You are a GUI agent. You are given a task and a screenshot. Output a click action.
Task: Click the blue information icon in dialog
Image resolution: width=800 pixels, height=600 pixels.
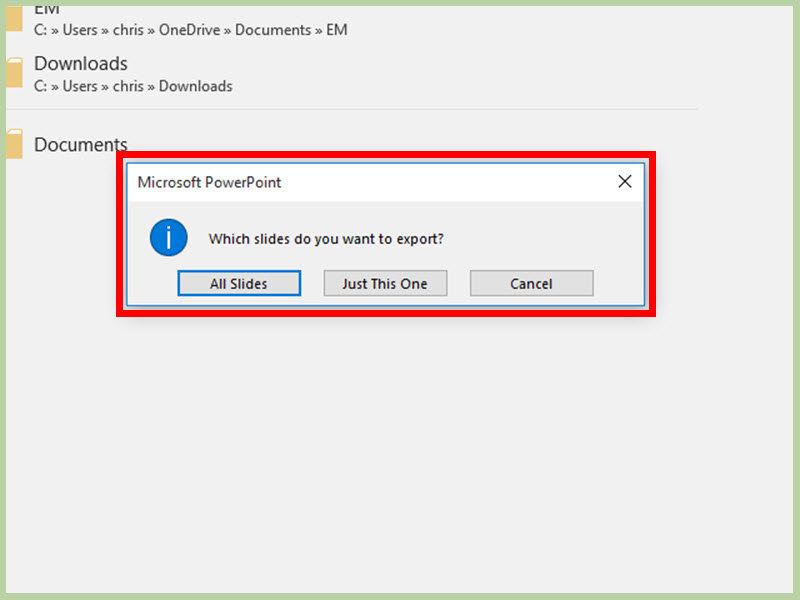(x=168, y=237)
